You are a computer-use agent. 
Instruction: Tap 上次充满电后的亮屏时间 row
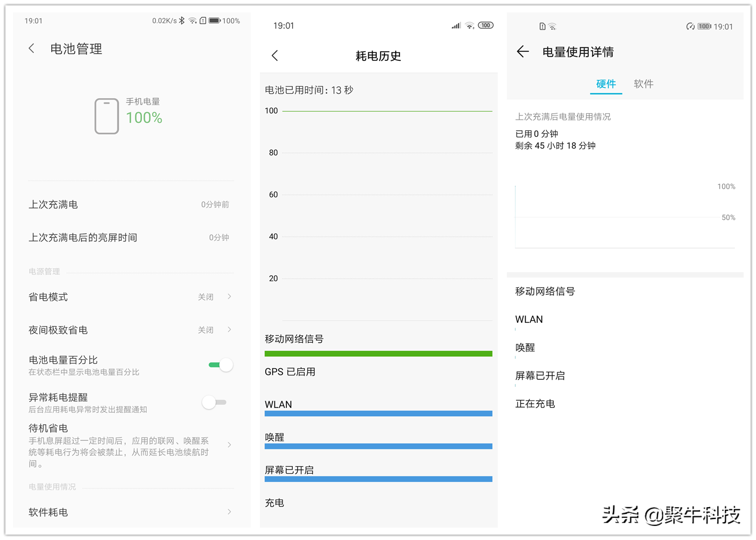pyautogui.click(x=131, y=238)
